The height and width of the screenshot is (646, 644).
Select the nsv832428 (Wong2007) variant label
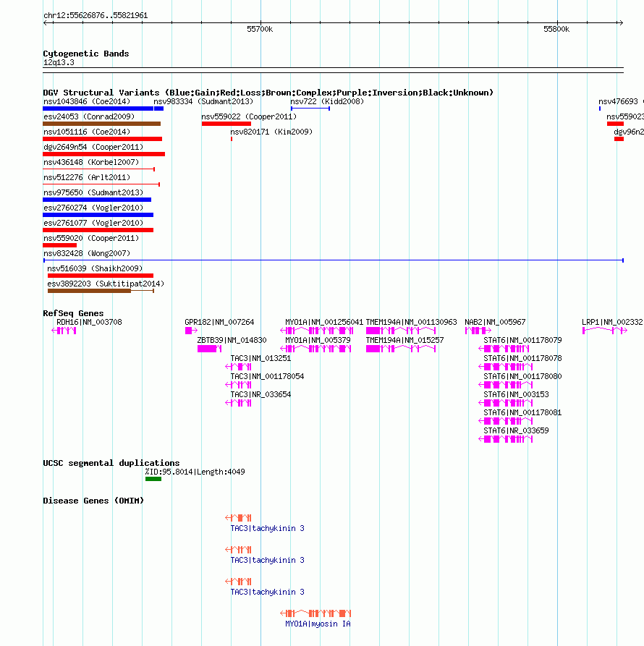pyautogui.click(x=87, y=253)
